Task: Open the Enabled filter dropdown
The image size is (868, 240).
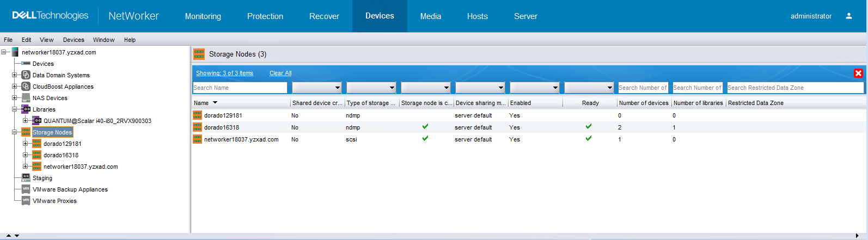Action: 534,88
